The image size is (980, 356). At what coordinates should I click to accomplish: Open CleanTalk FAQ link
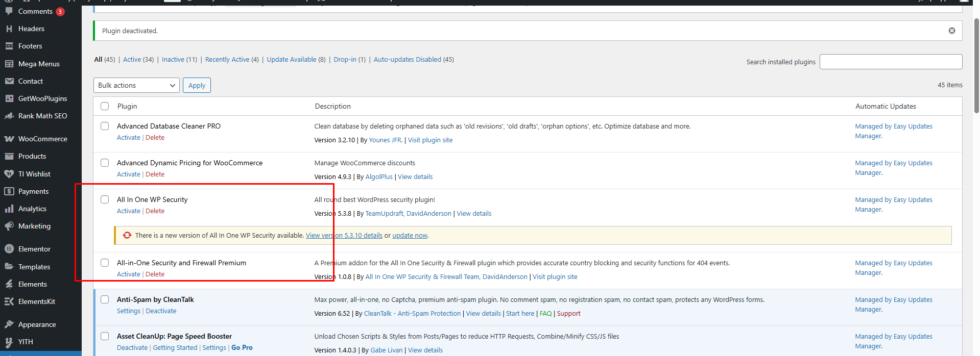click(546, 314)
